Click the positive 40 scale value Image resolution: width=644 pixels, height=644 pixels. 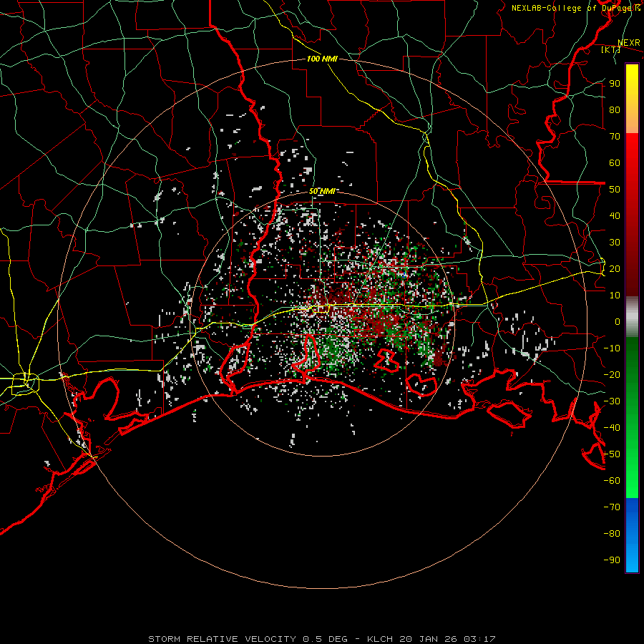[615, 215]
